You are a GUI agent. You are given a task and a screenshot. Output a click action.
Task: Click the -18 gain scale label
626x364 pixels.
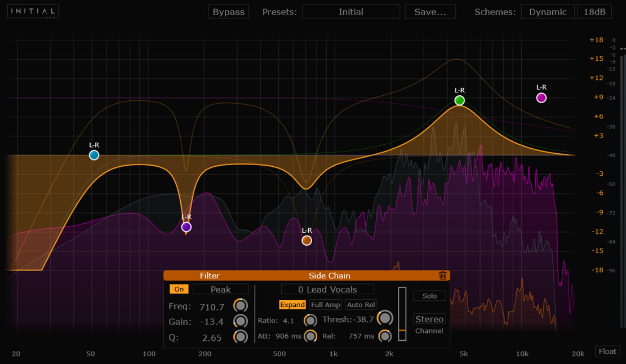[597, 270]
